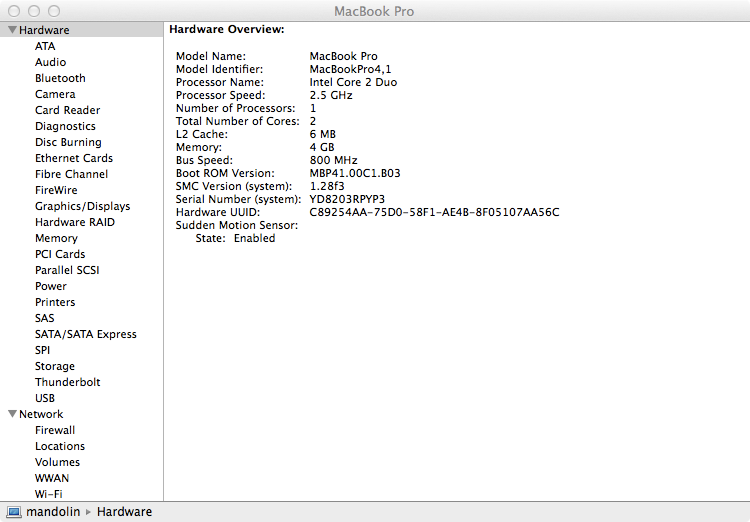Viewport: 750px width, 522px height.
Task: Show USB device information
Action: click(44, 398)
